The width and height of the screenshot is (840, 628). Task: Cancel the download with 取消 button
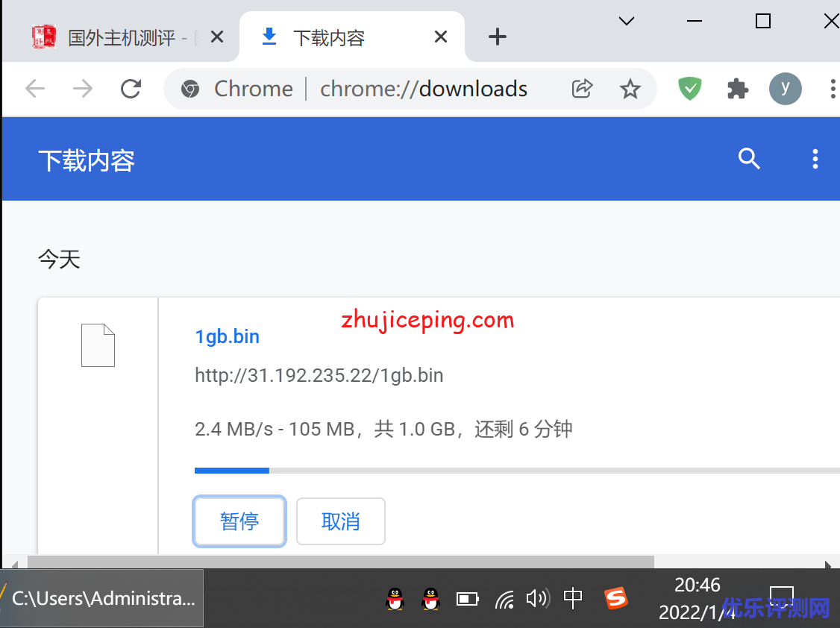click(x=340, y=521)
